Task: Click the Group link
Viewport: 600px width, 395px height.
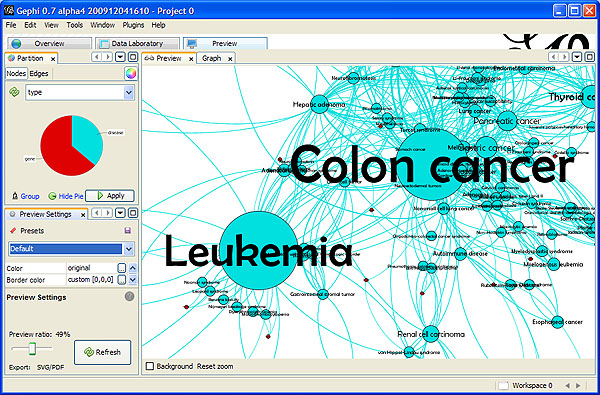Action: pos(30,196)
